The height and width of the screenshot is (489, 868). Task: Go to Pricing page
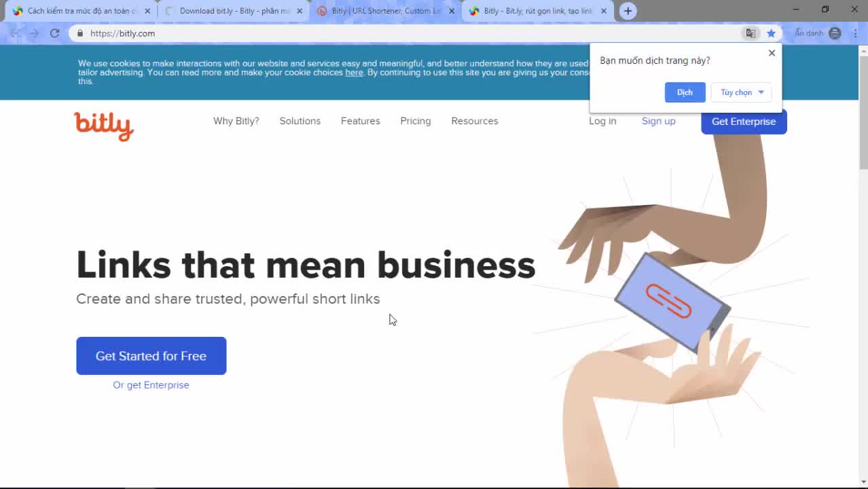tap(416, 121)
